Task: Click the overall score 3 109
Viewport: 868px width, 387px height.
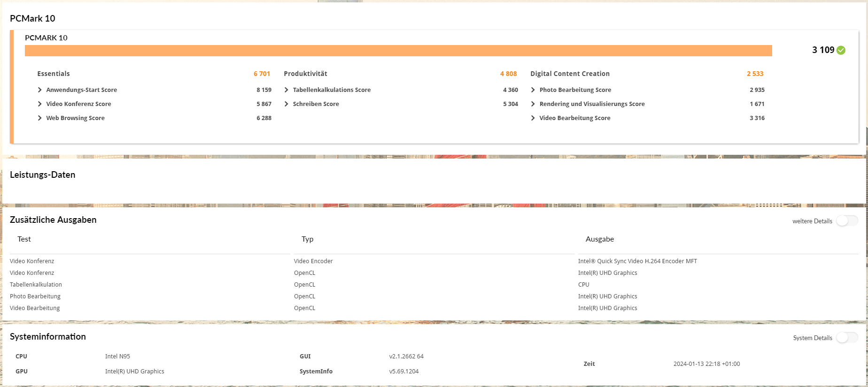Action: pyautogui.click(x=823, y=50)
